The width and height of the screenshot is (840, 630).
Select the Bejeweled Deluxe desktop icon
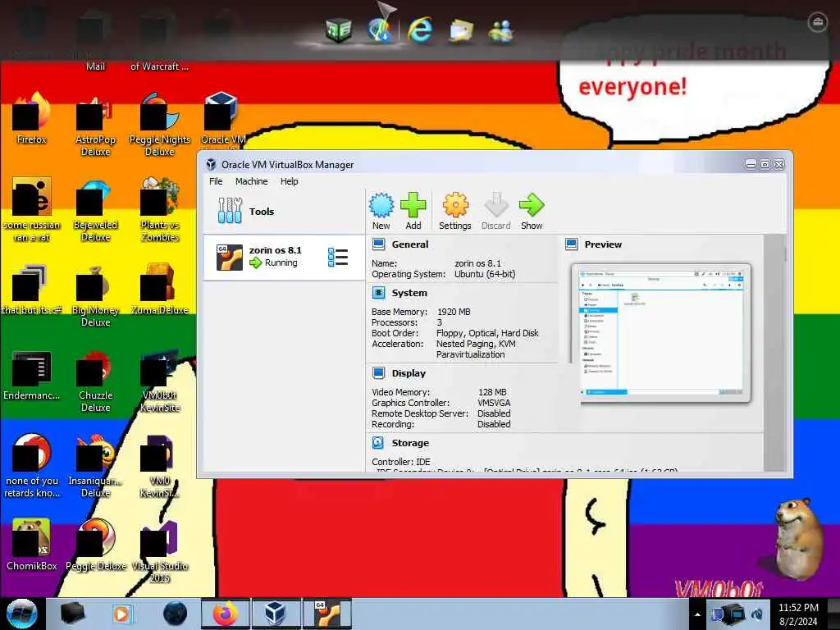pyautogui.click(x=95, y=211)
